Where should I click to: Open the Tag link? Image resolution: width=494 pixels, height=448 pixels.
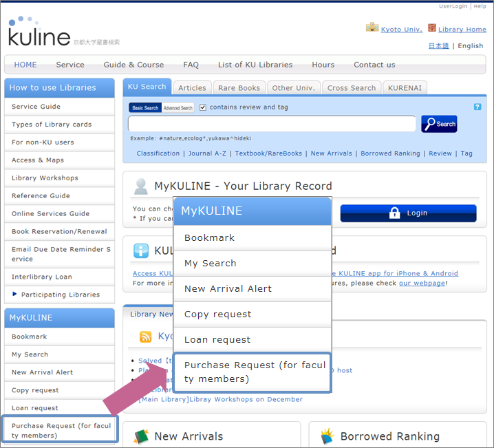coord(466,153)
